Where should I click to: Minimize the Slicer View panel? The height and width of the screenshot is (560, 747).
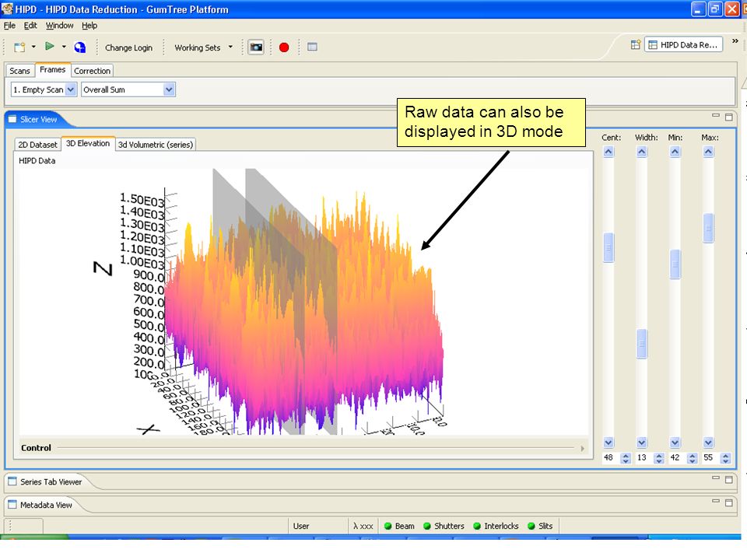pyautogui.click(x=716, y=115)
